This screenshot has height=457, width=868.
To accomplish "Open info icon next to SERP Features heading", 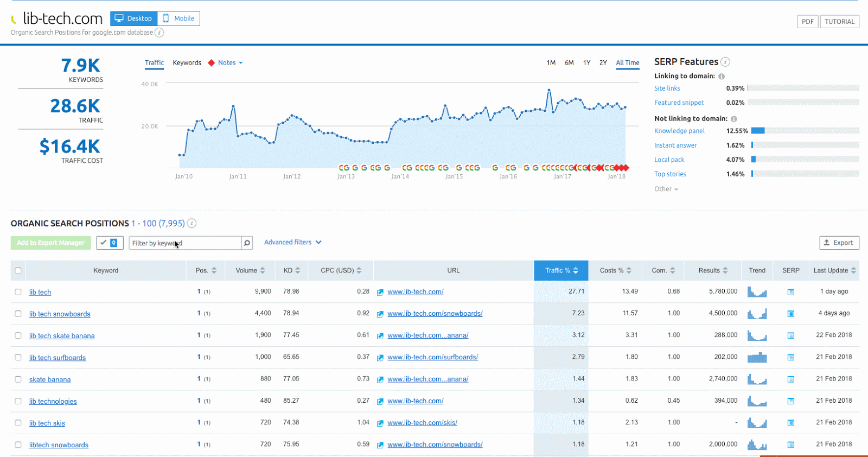I will [725, 62].
